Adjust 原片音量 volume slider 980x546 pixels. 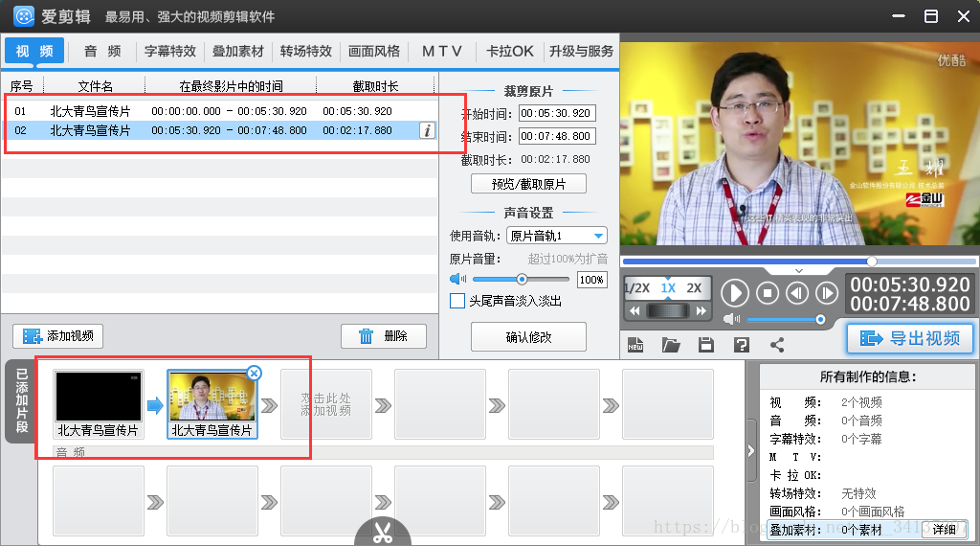click(522, 279)
